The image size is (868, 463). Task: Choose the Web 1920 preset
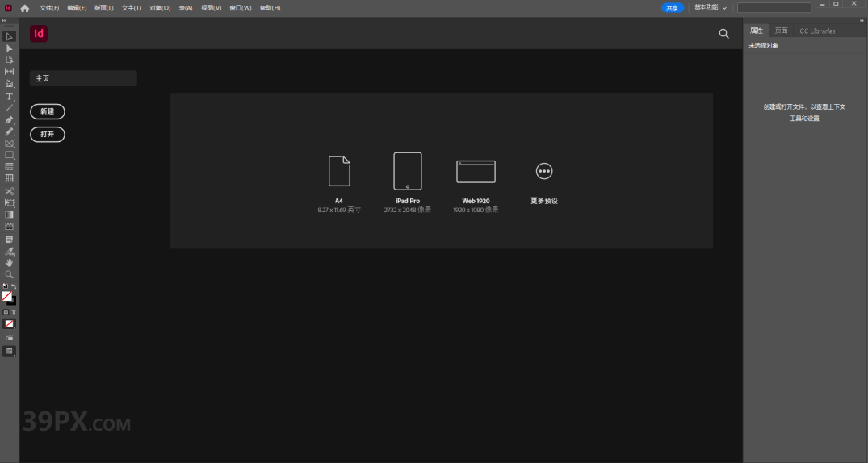click(476, 186)
